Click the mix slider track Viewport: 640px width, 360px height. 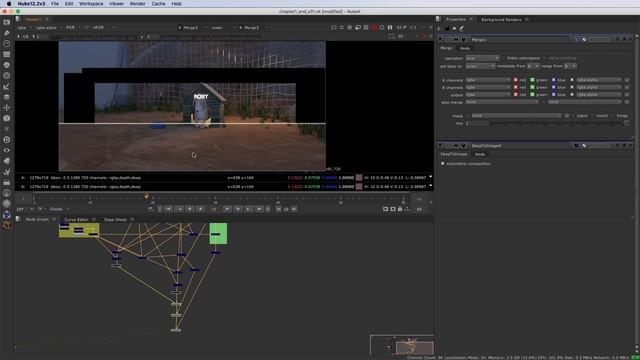[x=557, y=123]
